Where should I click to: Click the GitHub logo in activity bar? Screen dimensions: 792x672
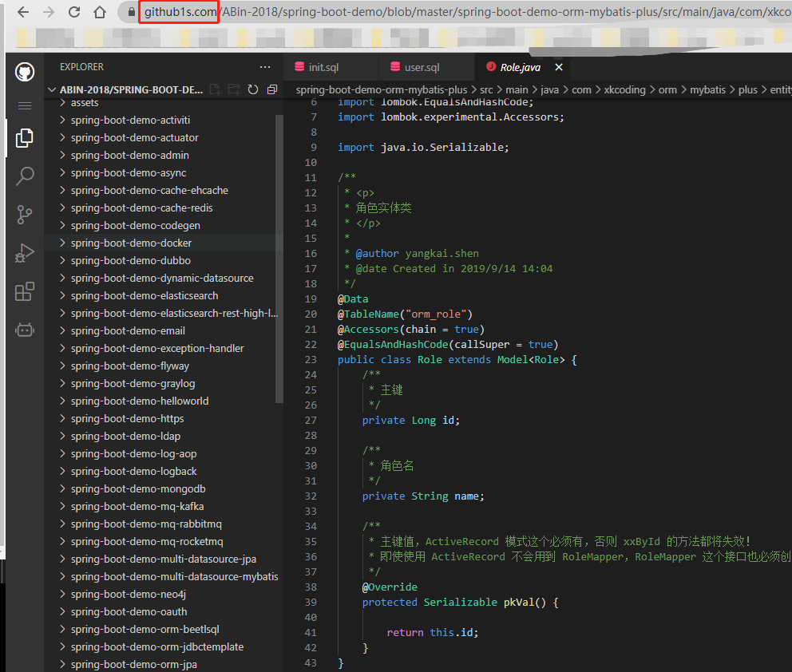[25, 72]
